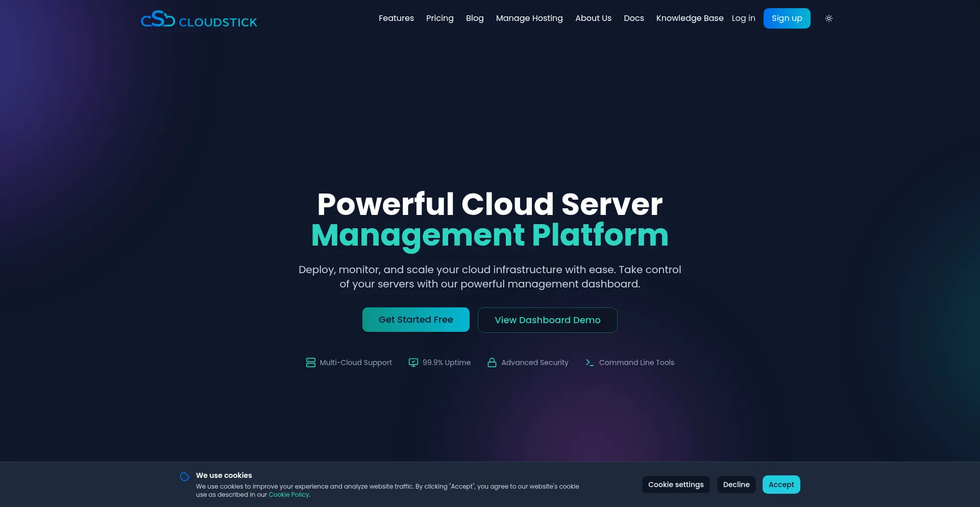The image size is (980, 507).
Task: Open the View Dashboard Demo button
Action: coord(547,320)
